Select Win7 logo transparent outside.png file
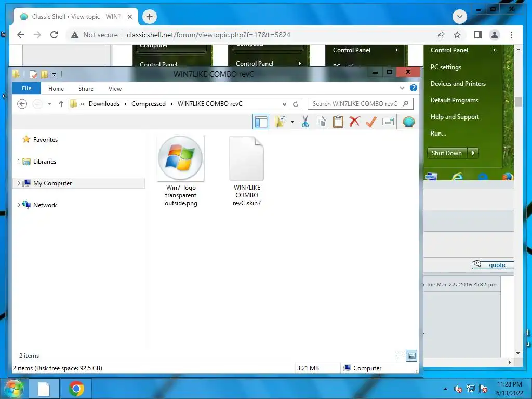Screen dimensions: 532x399 tap(181, 171)
